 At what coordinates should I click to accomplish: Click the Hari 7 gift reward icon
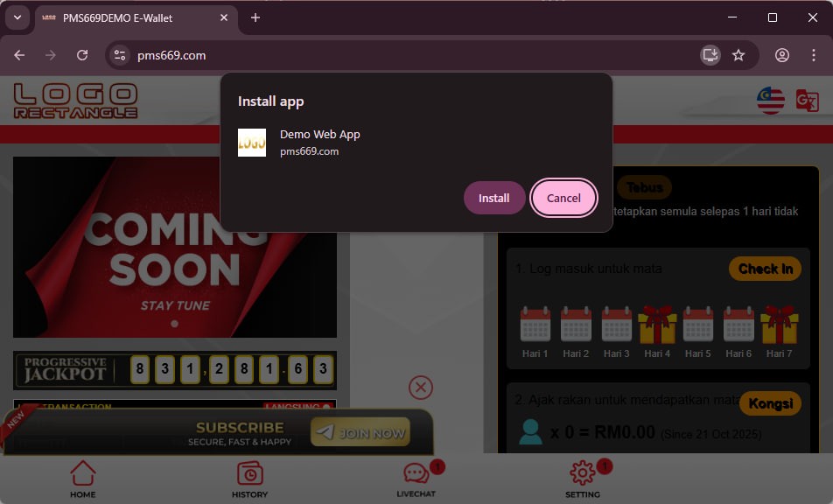tap(780, 325)
